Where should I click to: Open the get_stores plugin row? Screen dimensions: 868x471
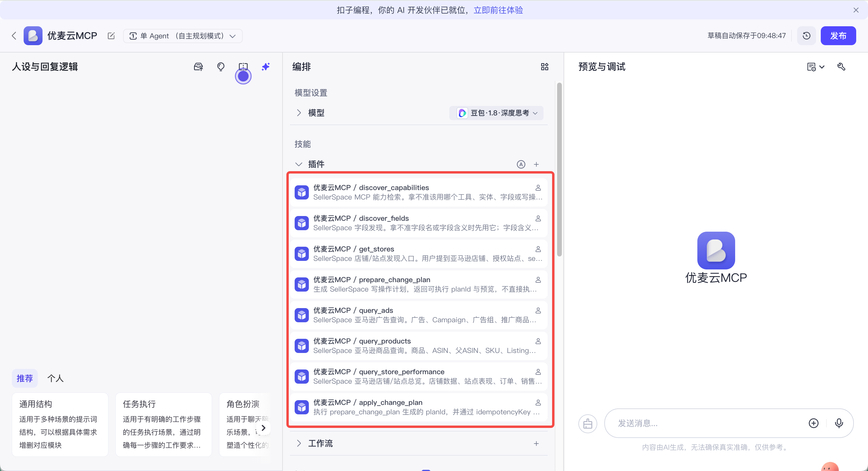point(419,254)
